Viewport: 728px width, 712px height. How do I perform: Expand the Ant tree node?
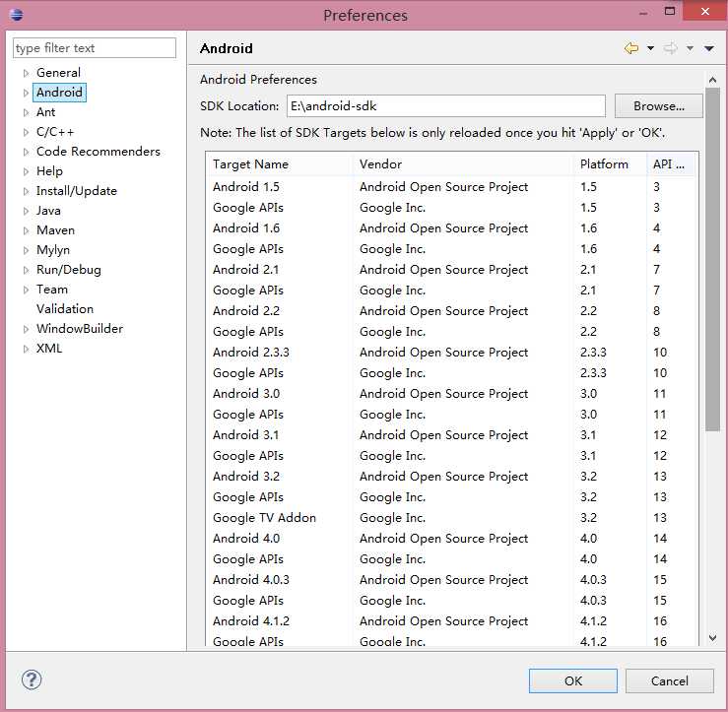point(26,112)
